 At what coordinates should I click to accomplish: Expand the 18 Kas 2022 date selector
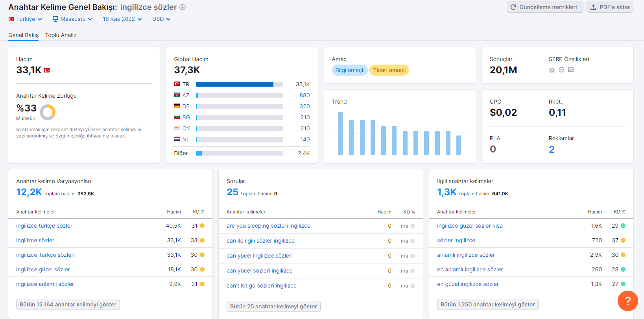click(122, 19)
